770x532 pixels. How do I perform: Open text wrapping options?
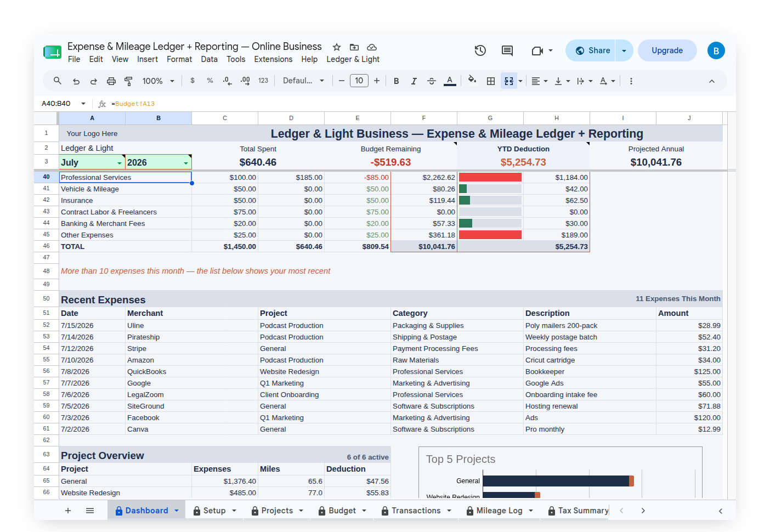(x=585, y=81)
